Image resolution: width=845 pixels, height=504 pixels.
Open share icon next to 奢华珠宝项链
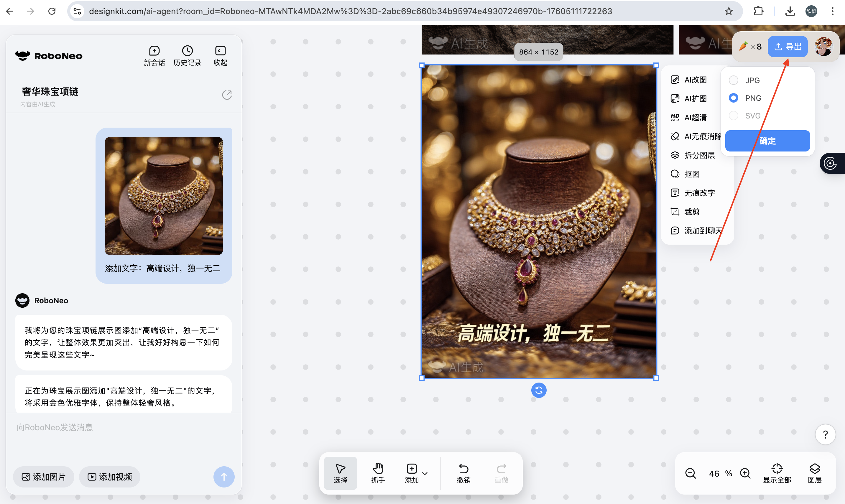click(x=227, y=95)
